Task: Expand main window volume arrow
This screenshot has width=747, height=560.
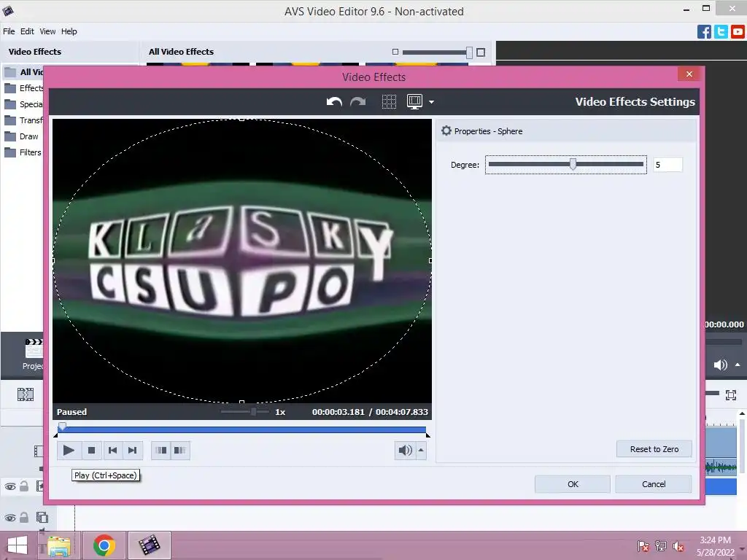Action: tap(738, 365)
